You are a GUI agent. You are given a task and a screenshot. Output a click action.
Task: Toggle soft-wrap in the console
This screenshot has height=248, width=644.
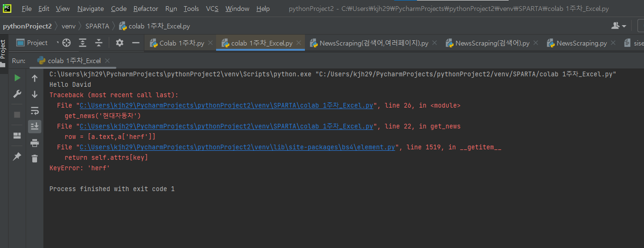point(35,110)
